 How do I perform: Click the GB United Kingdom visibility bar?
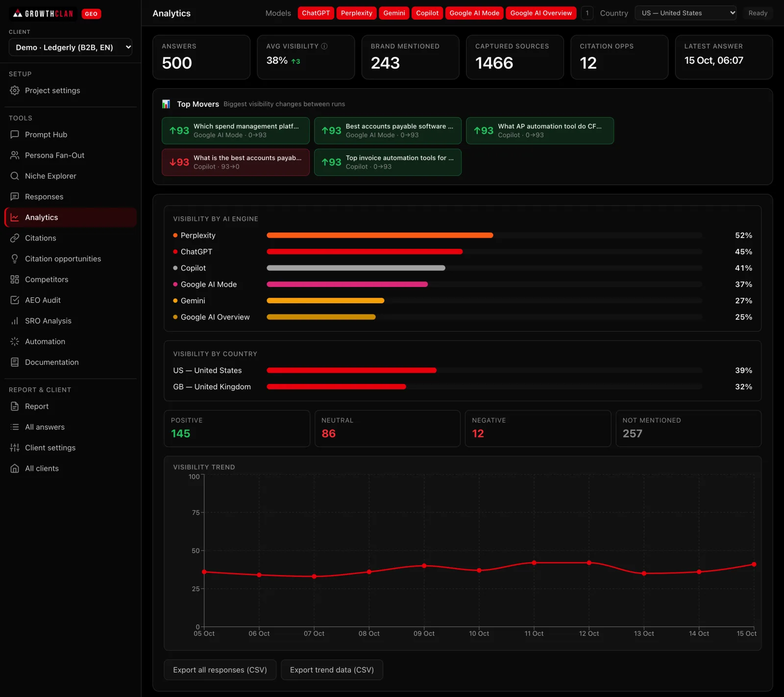pyautogui.click(x=336, y=387)
